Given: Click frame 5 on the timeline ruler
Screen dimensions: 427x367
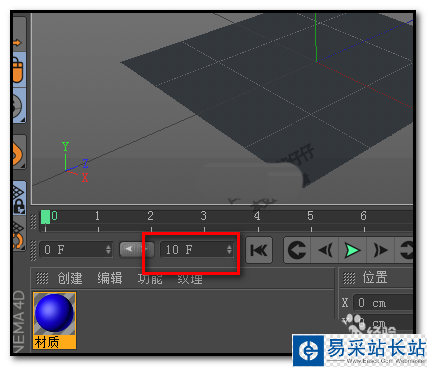Looking at the screenshot, I should [x=310, y=217].
